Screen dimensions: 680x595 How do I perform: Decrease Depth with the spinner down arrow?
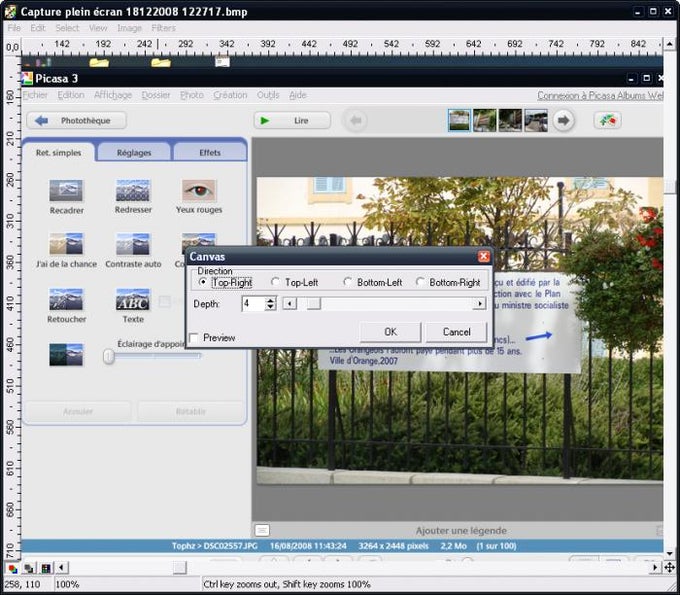click(270, 307)
